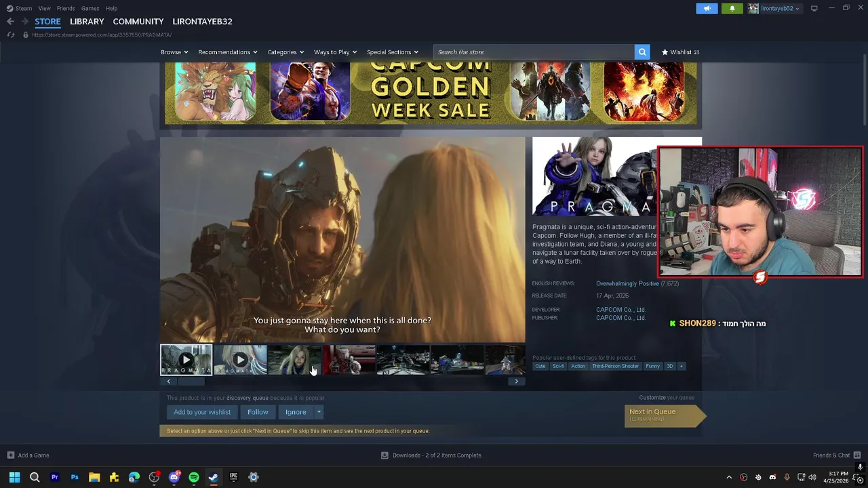Open Windows Start menu
Screen dimensions: 868x488
click(14, 477)
